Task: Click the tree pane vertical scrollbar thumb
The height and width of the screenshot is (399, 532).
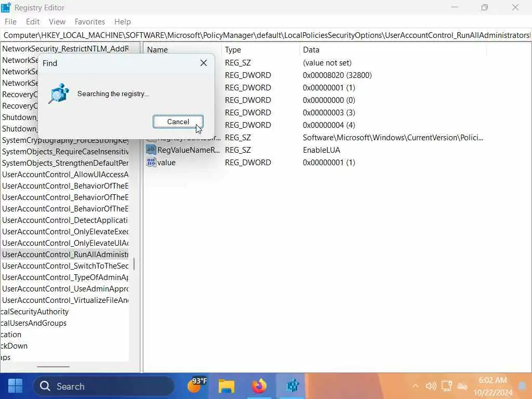Action: [135, 264]
